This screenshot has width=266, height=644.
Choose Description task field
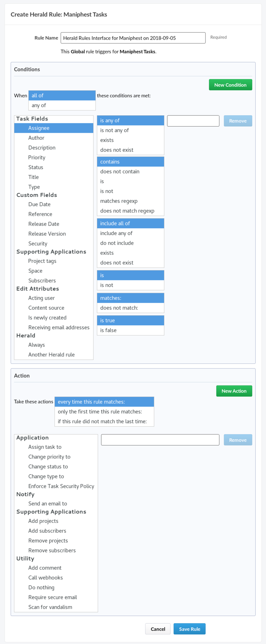[54, 148]
